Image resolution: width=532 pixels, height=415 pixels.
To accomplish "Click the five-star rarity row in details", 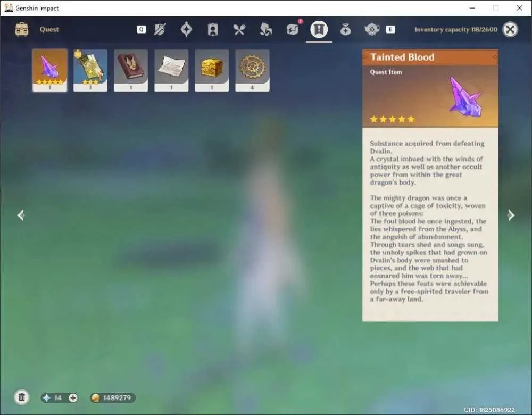I will 393,119.
